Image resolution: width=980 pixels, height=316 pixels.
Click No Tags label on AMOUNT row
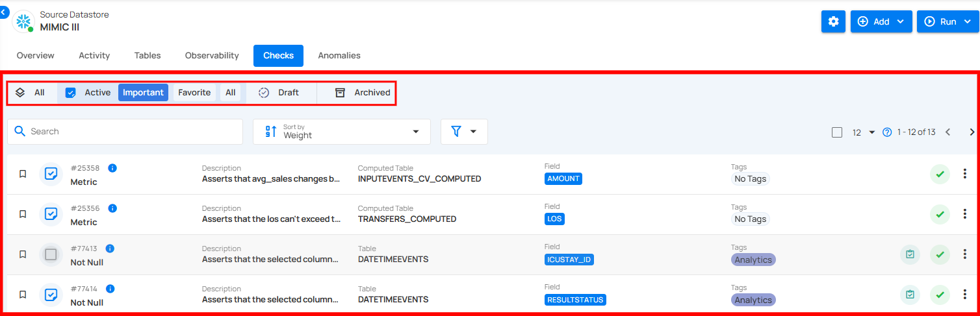click(750, 179)
